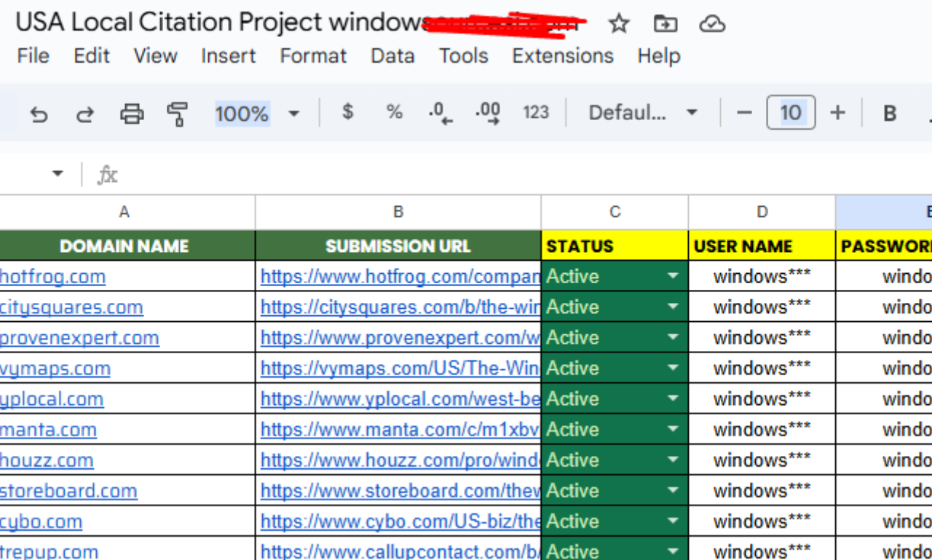Expand the Default font dropdown
Screen dimensions: 932x560
coord(643,113)
